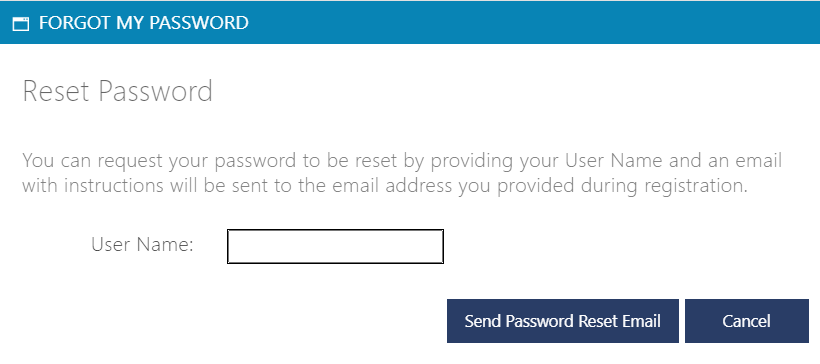Cancel the password reset dialog
The image size is (820, 364).
click(747, 321)
